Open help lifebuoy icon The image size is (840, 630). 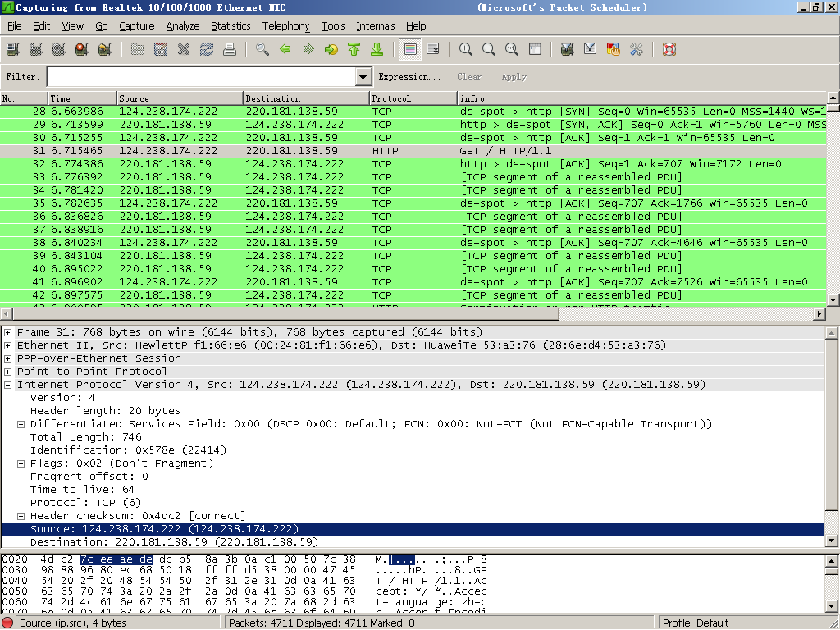(669, 49)
